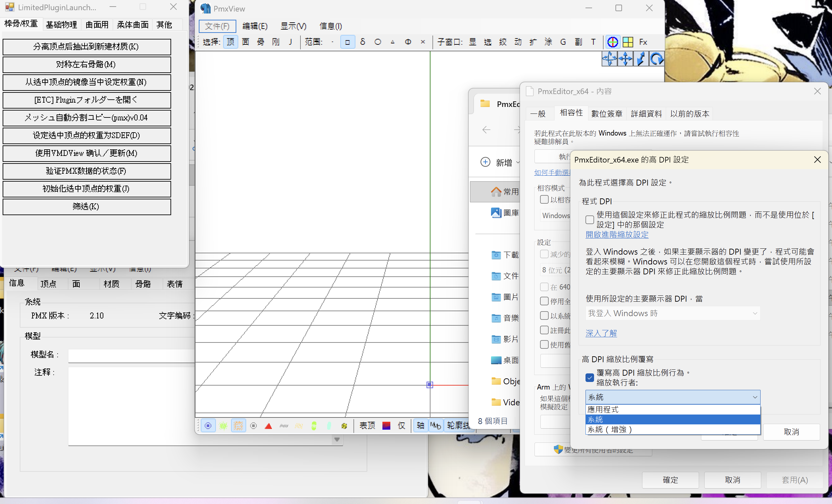This screenshot has height=504, width=832.
Task: Click the four-arrow move manipulator icon
Action: point(625,59)
